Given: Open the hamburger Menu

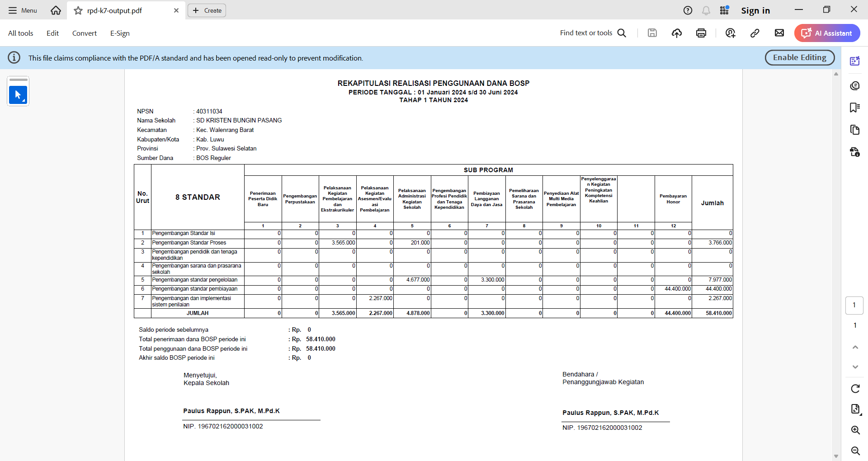Looking at the screenshot, I should 23,10.
